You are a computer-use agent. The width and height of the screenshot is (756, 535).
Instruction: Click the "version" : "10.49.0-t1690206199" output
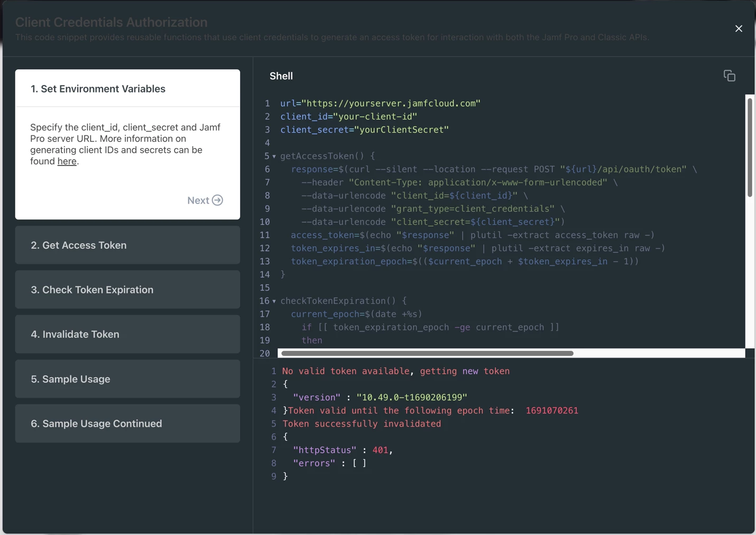point(380,398)
